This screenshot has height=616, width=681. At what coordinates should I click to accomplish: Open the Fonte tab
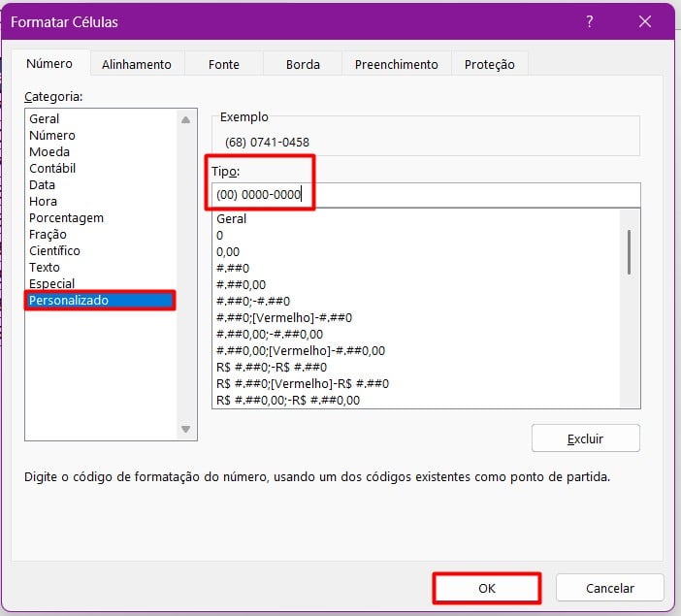224,64
